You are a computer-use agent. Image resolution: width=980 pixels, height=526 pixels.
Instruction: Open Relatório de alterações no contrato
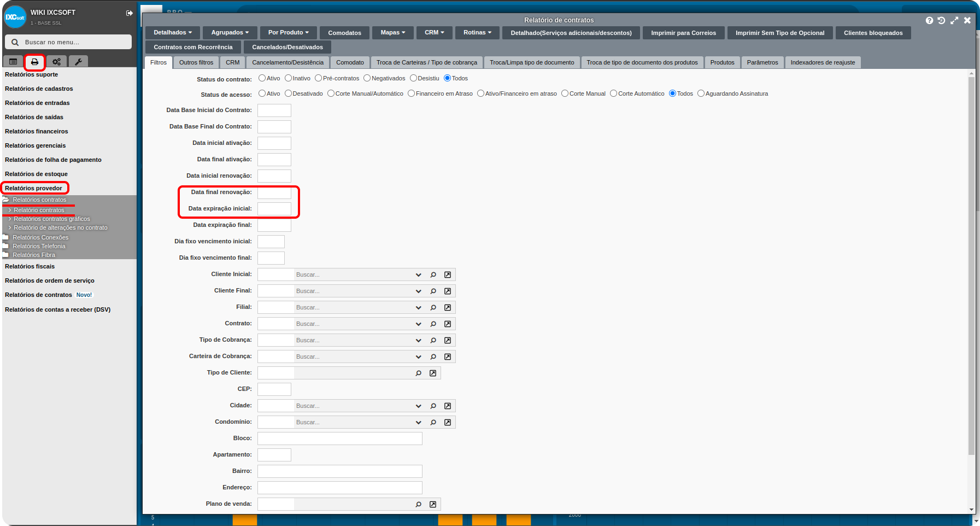61,227
